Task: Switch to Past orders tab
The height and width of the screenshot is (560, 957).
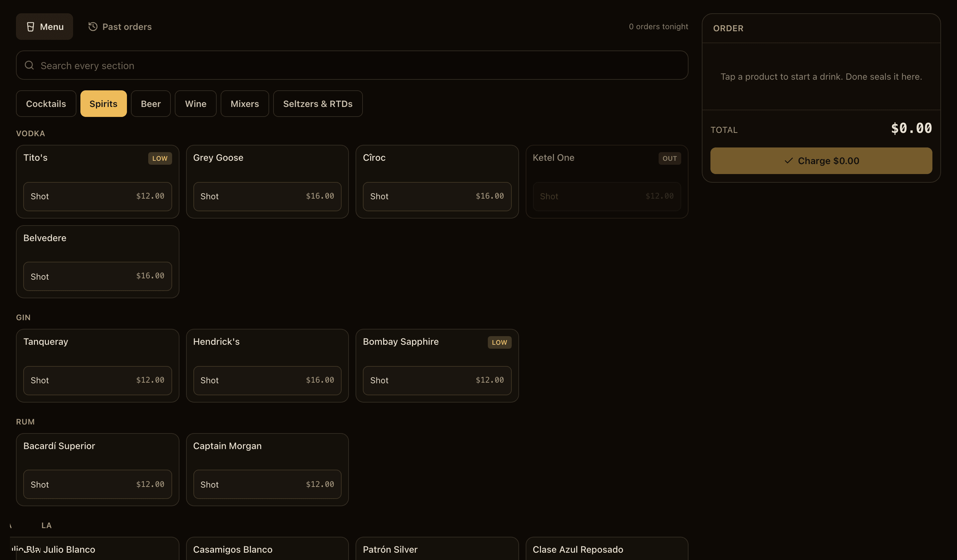Action: point(120,27)
